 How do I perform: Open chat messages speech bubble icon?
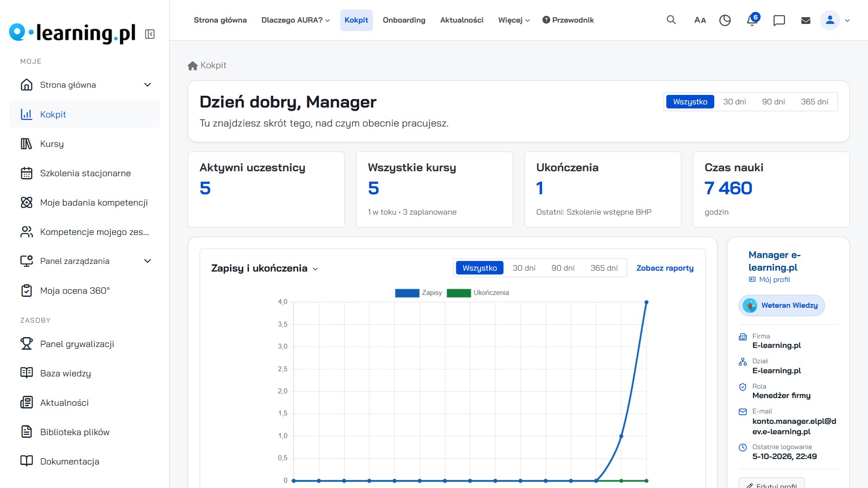779,20
